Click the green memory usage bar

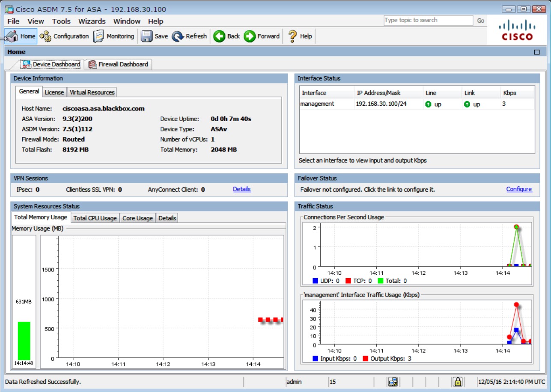click(24, 340)
